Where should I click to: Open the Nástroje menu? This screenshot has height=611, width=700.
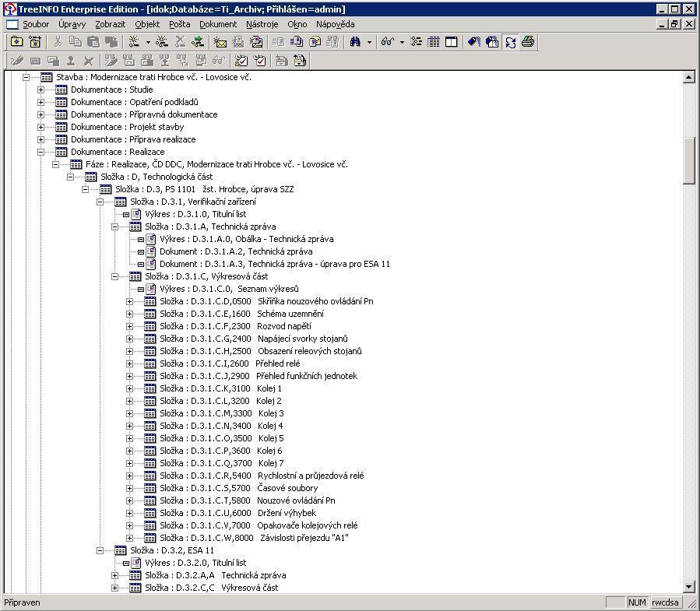pyautogui.click(x=262, y=24)
